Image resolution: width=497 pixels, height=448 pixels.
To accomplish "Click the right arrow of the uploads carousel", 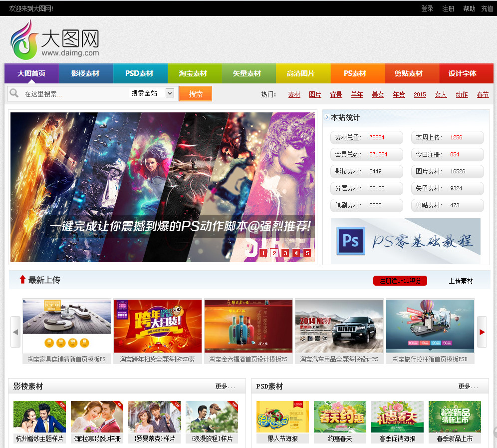I will pos(481,331).
